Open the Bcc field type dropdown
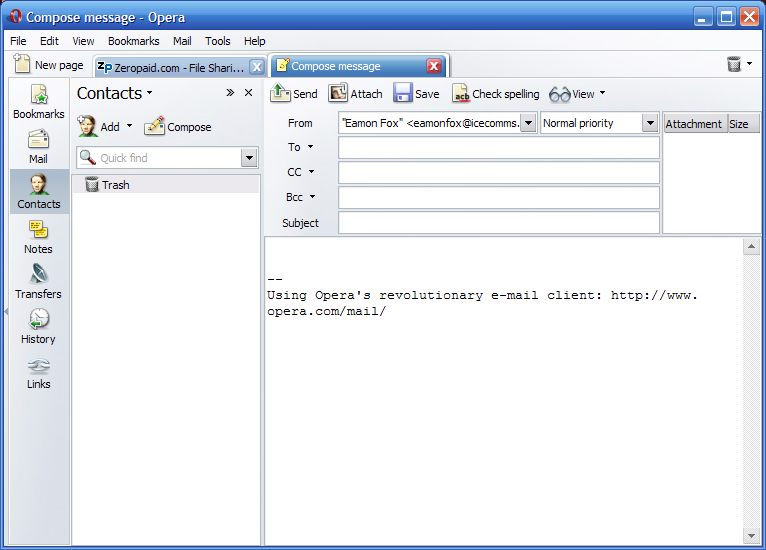766x550 pixels. pyautogui.click(x=312, y=196)
